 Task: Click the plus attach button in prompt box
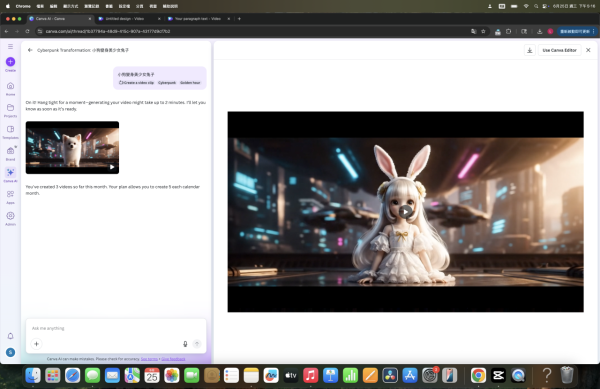click(x=36, y=344)
